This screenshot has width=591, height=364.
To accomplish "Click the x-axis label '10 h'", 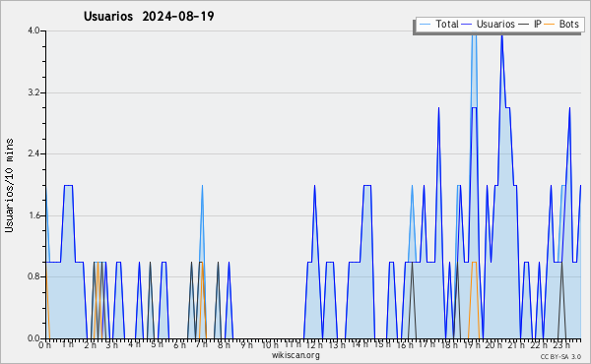I will pyautogui.click(x=270, y=344).
